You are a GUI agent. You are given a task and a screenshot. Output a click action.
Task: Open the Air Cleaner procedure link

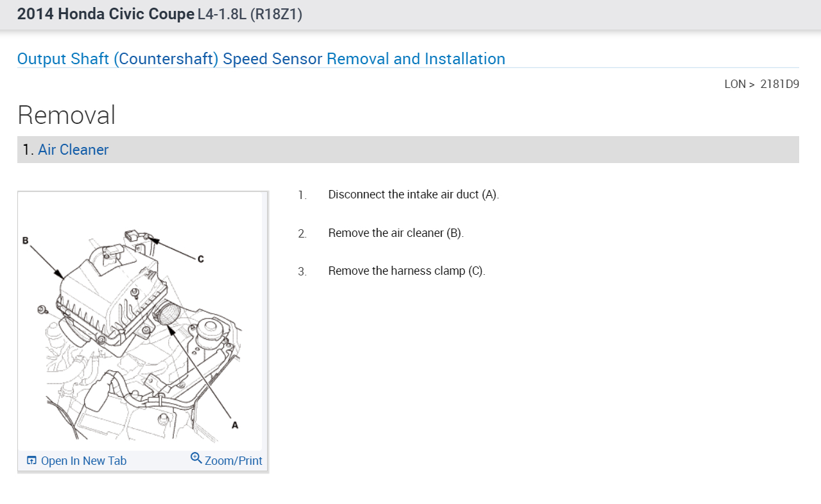point(73,150)
